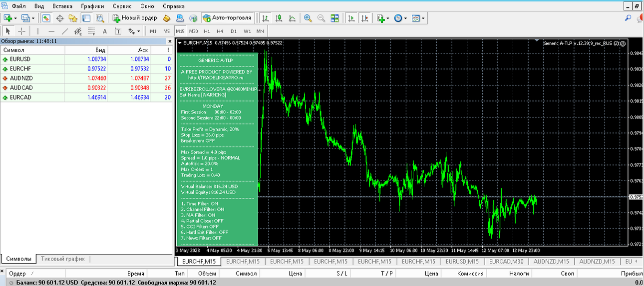The width and height of the screenshot is (644, 286).
Task: Select the H1 timeframe
Action: click(207, 31)
